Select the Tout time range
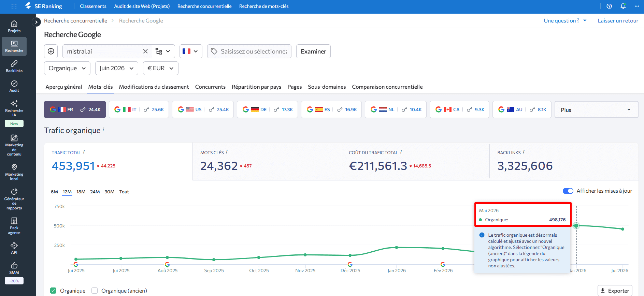644x296 pixels. pos(124,192)
